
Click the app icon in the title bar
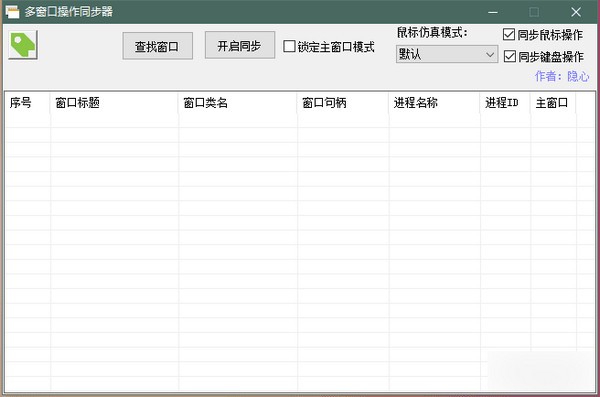click(13, 12)
